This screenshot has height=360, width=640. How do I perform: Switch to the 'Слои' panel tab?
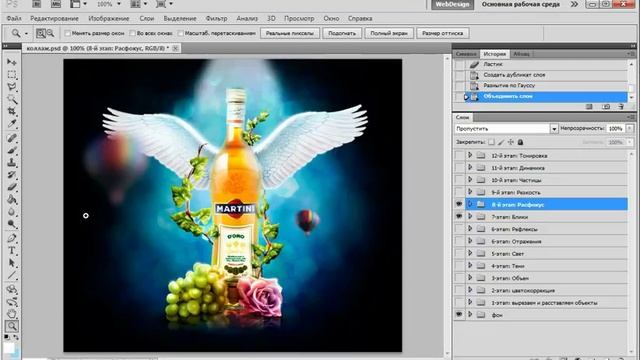462,117
